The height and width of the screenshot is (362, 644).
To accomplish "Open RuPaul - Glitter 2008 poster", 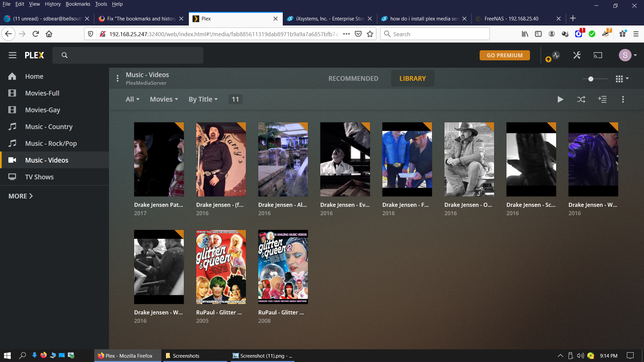I will tap(283, 267).
